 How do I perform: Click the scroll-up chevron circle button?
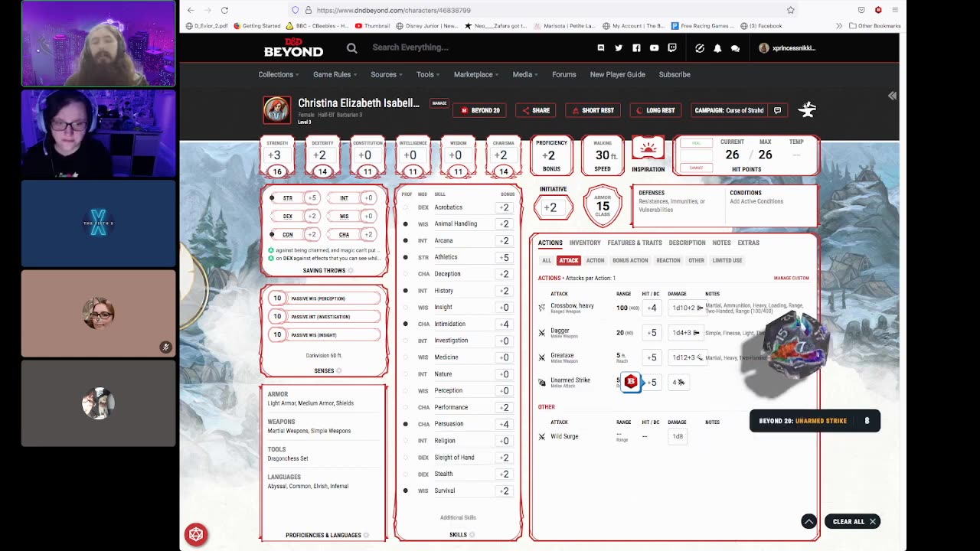(x=808, y=521)
